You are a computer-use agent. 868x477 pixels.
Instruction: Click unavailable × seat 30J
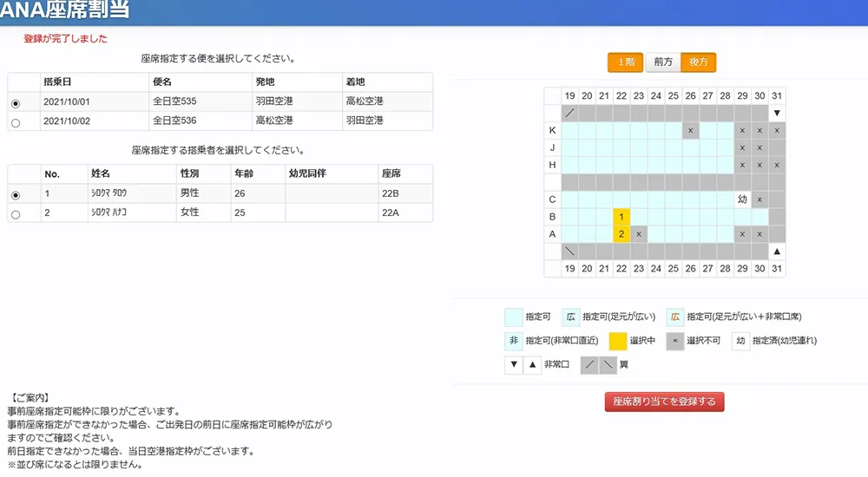(x=759, y=147)
